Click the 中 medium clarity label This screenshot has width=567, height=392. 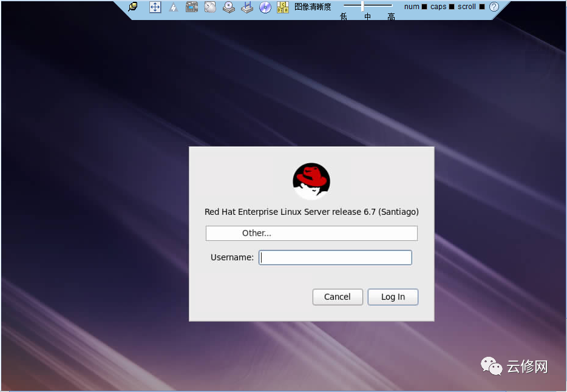[367, 16]
